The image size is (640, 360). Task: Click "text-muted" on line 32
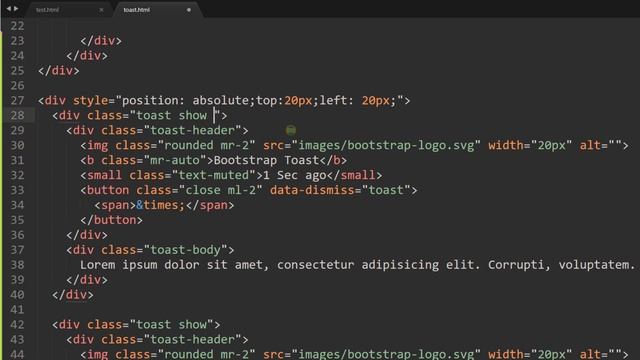coord(213,176)
